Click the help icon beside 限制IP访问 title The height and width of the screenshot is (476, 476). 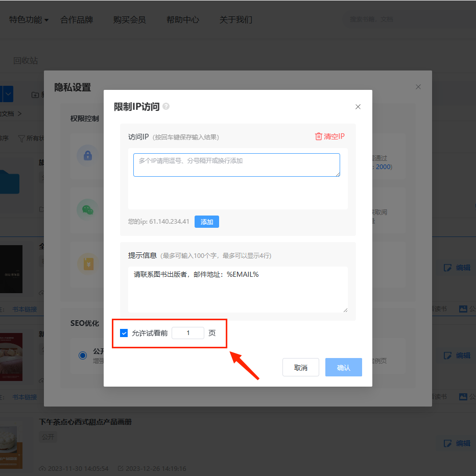[x=166, y=107]
